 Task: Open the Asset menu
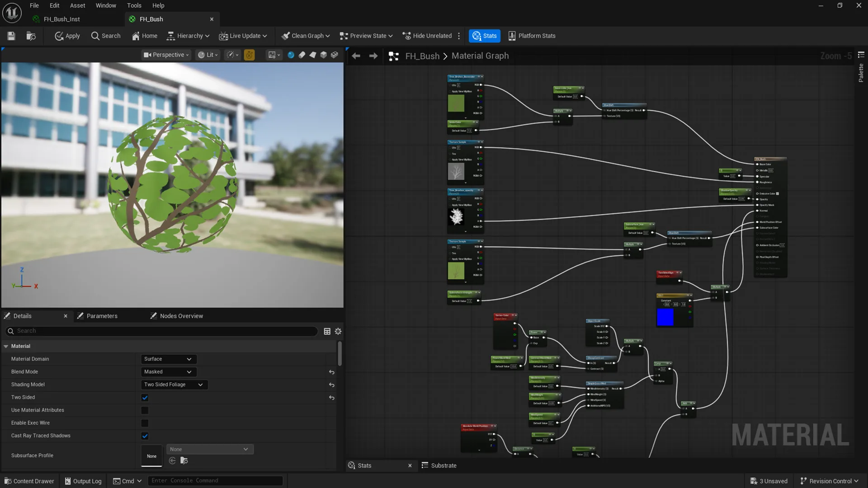click(77, 5)
